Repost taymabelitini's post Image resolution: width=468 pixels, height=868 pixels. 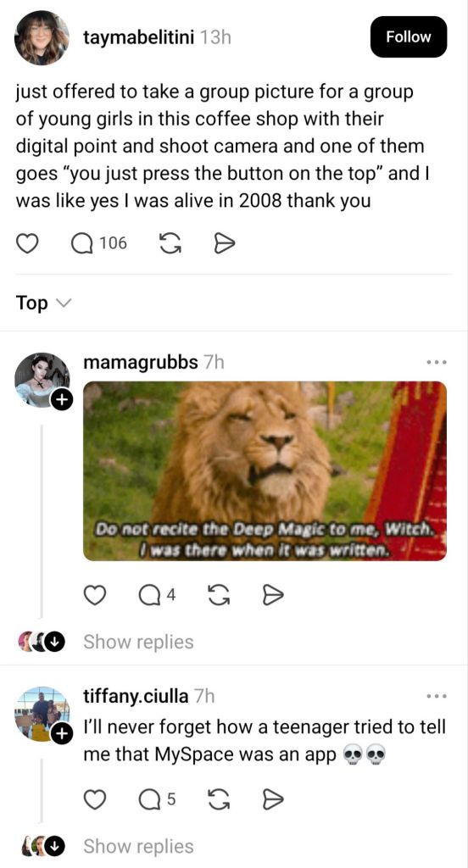(x=170, y=243)
